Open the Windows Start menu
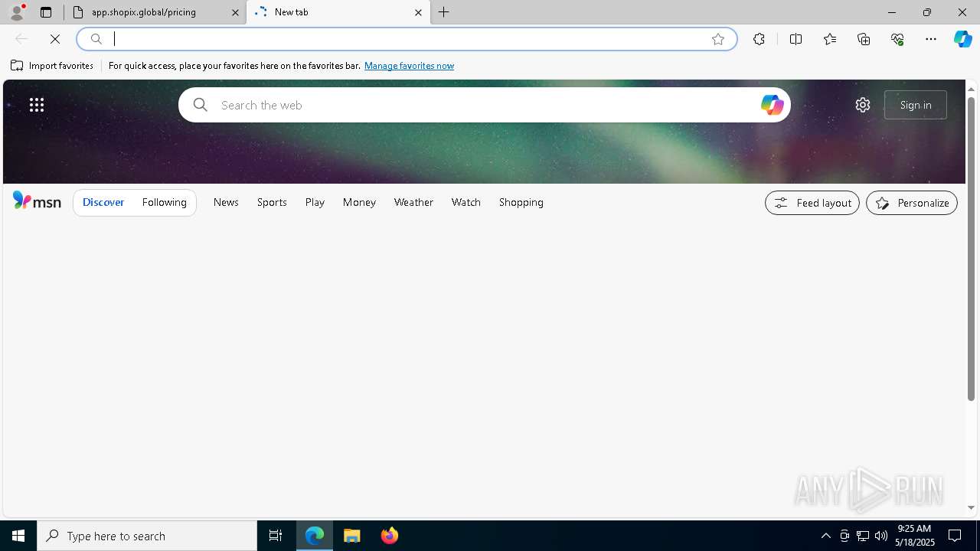 pos(18,536)
